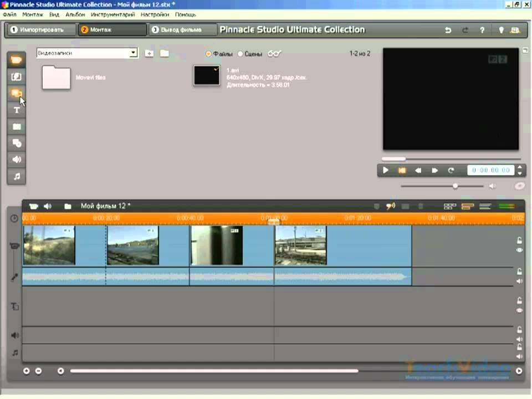Open Help question mark icon
Viewport: 532px width, 399px height.
point(482,30)
